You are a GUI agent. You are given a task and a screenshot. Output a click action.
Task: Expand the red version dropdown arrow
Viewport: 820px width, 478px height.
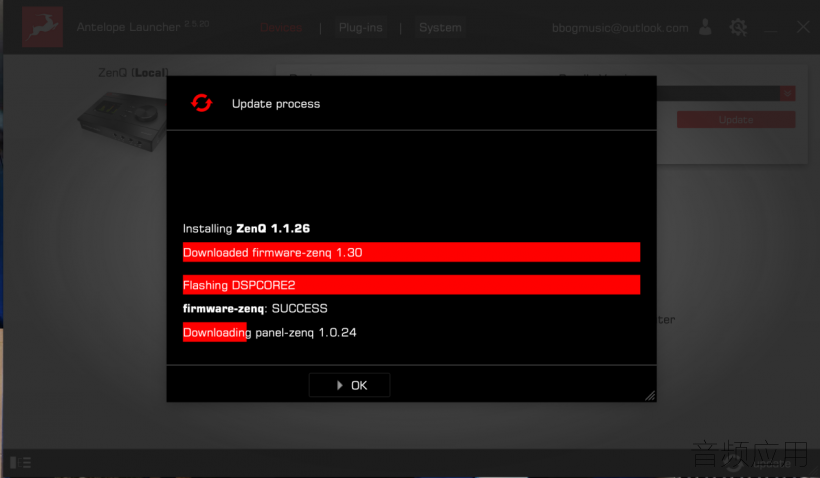point(788,94)
